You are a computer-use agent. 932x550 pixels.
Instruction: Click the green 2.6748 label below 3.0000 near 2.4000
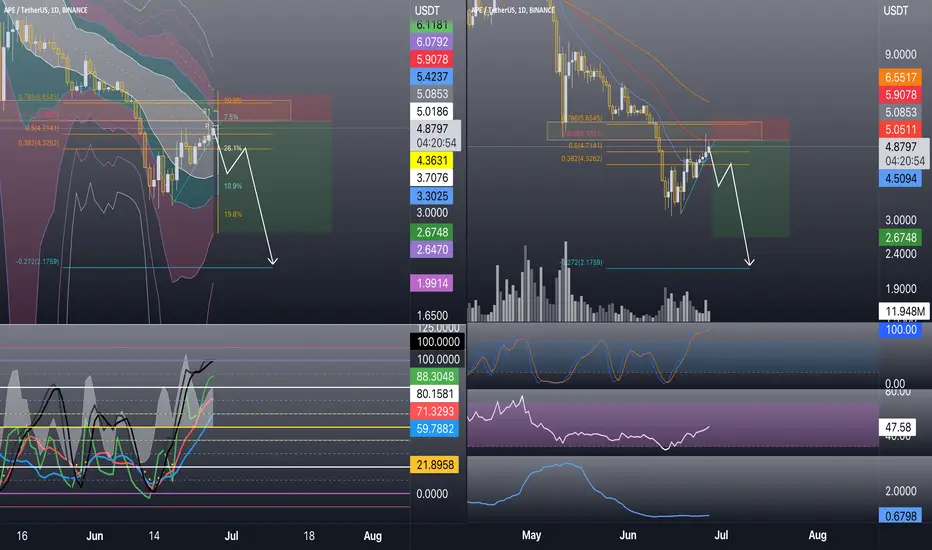click(900, 238)
